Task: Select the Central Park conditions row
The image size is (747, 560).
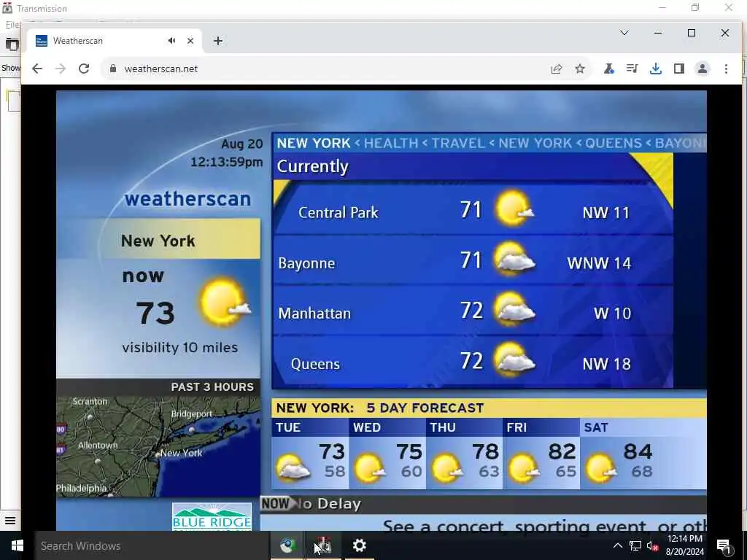Action: click(473, 210)
